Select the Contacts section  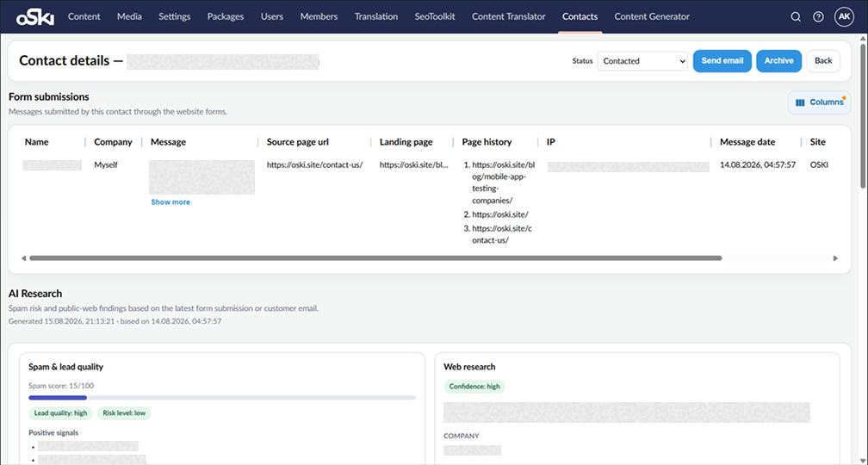coord(580,16)
